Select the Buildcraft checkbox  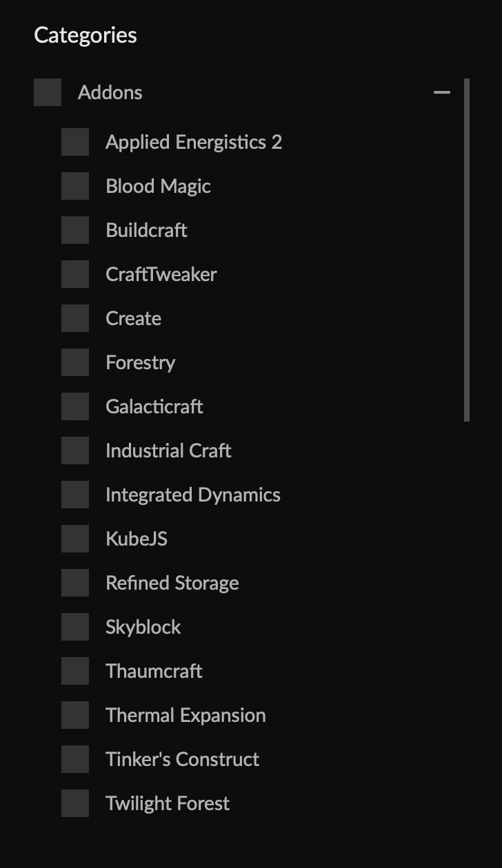[75, 230]
